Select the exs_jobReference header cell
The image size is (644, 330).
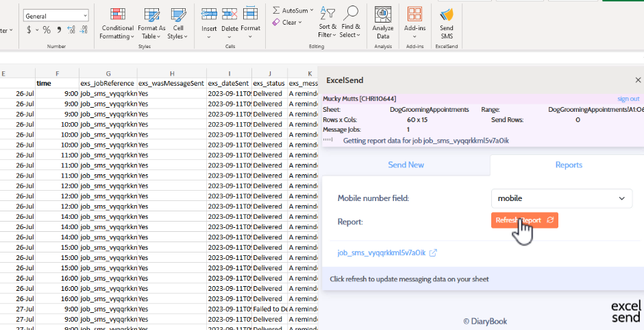click(108, 83)
